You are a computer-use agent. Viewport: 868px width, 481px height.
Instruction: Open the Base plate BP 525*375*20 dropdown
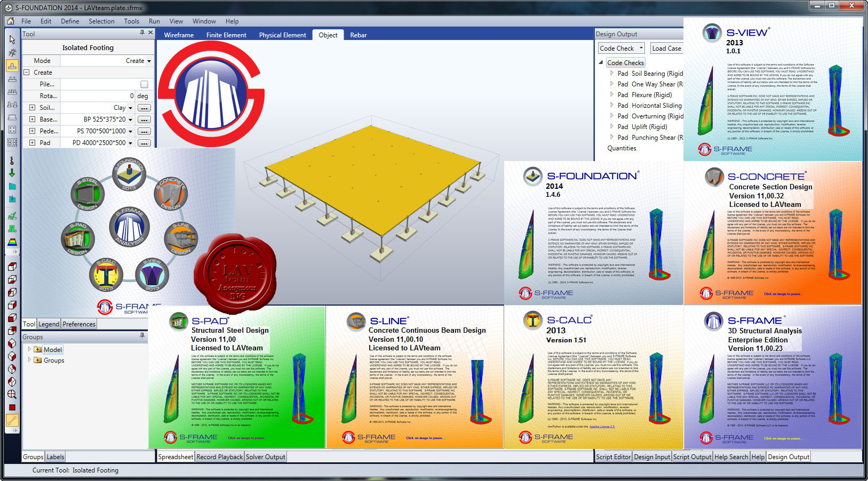point(130,119)
